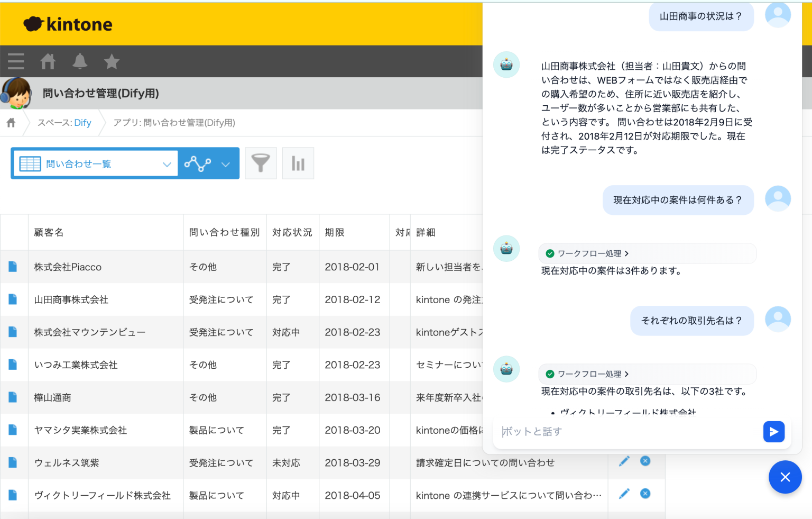Click the home house icon in the toolbar
The image size is (812, 519).
(x=48, y=61)
